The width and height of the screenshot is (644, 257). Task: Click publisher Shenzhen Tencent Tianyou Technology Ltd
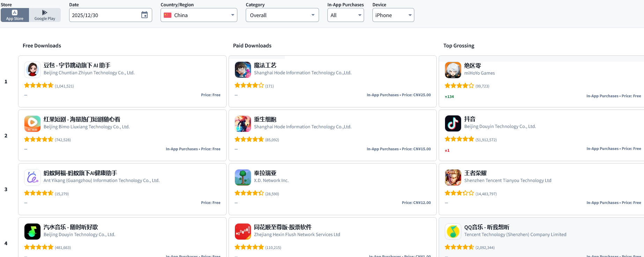[508, 181]
